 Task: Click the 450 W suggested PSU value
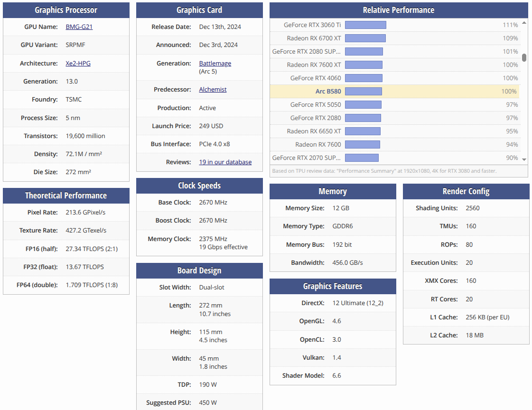208,402
